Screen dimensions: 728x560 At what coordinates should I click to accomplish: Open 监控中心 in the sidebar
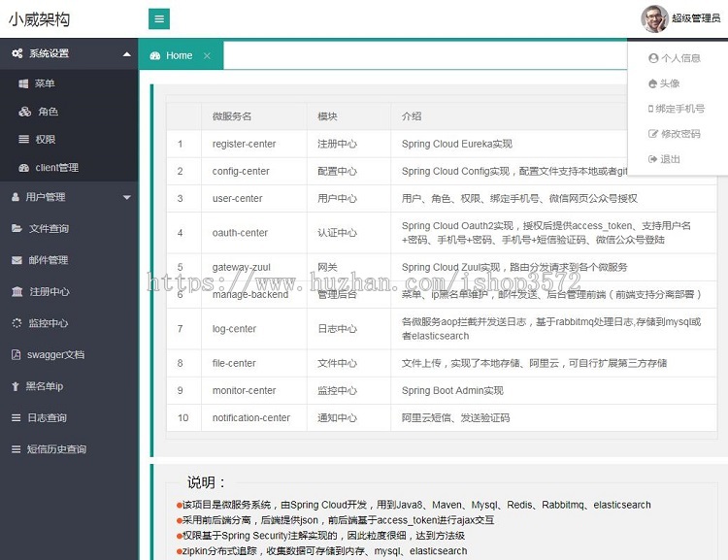click(x=69, y=323)
